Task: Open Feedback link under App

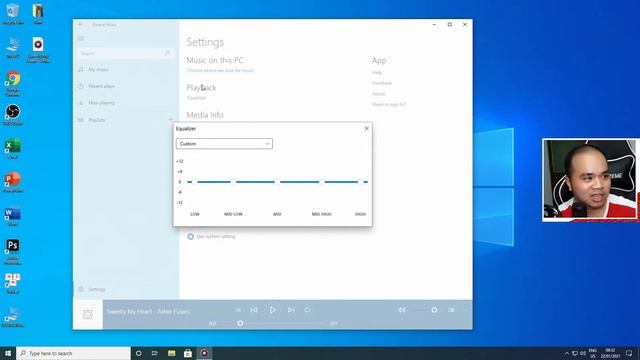Action: (x=382, y=83)
